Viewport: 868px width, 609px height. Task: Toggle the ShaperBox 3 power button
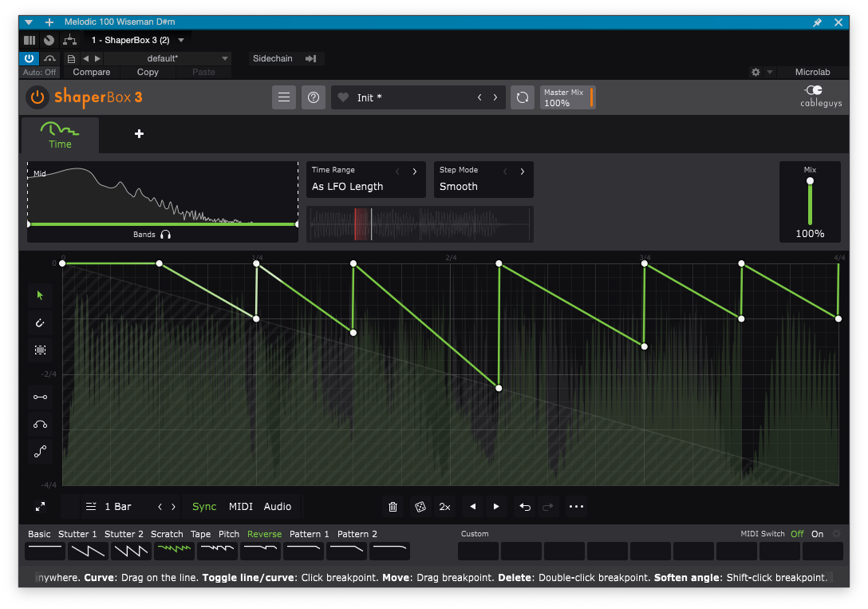click(37, 97)
